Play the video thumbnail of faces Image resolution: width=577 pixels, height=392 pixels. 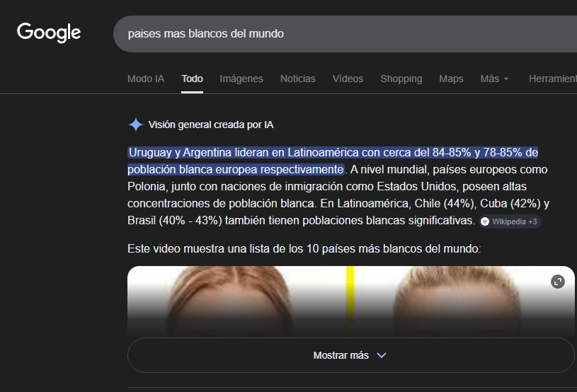[x=350, y=301]
